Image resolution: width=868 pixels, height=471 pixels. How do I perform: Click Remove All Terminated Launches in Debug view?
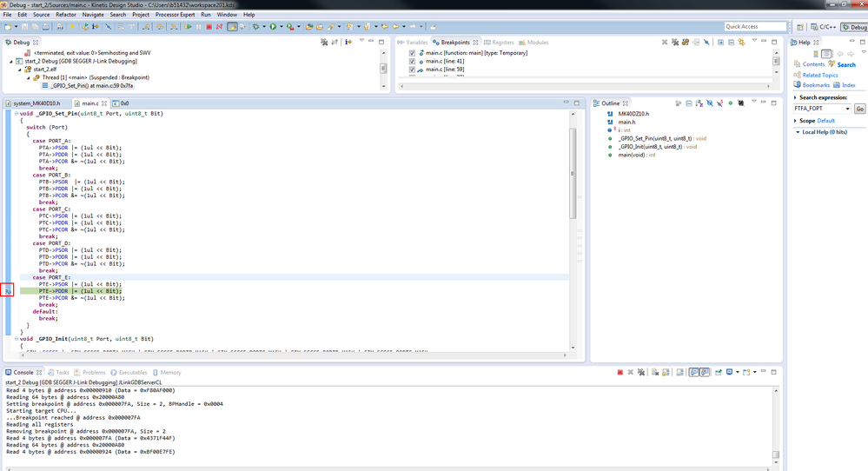[x=324, y=42]
